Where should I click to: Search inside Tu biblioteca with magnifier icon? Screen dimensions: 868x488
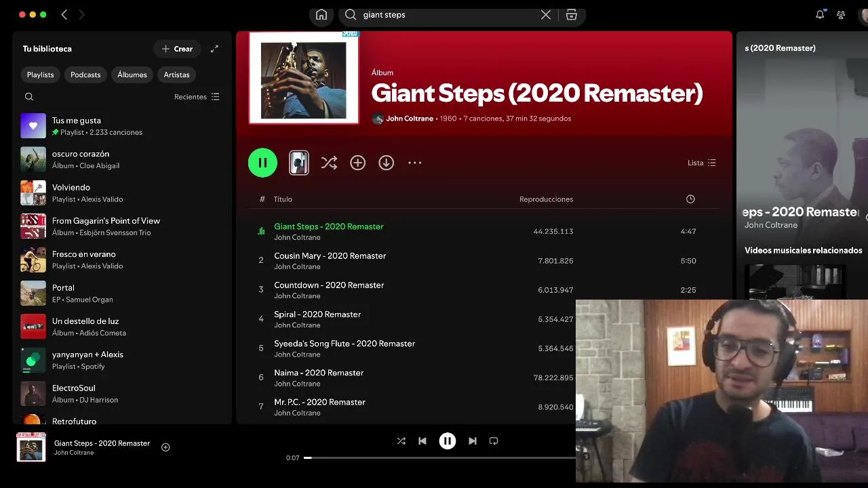click(29, 97)
